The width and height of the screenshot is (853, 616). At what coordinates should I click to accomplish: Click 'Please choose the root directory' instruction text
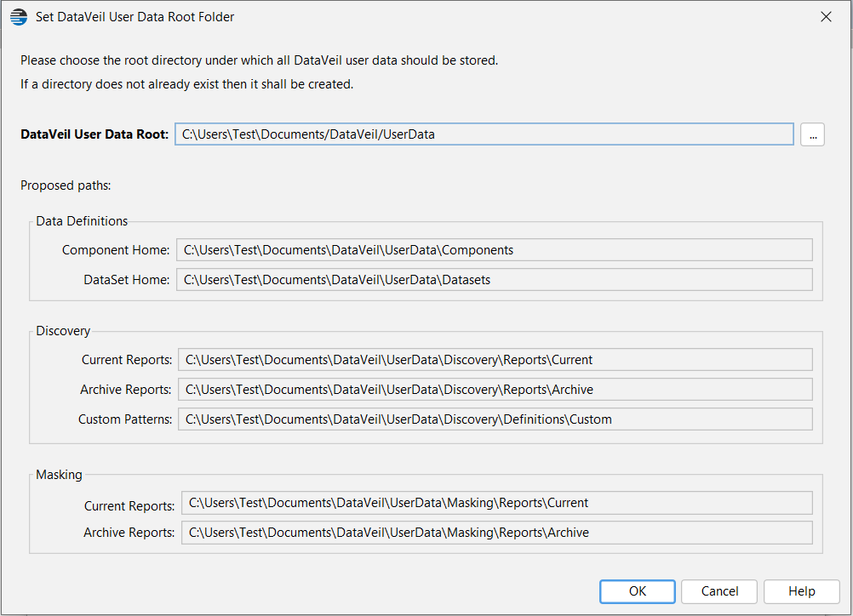(259, 60)
